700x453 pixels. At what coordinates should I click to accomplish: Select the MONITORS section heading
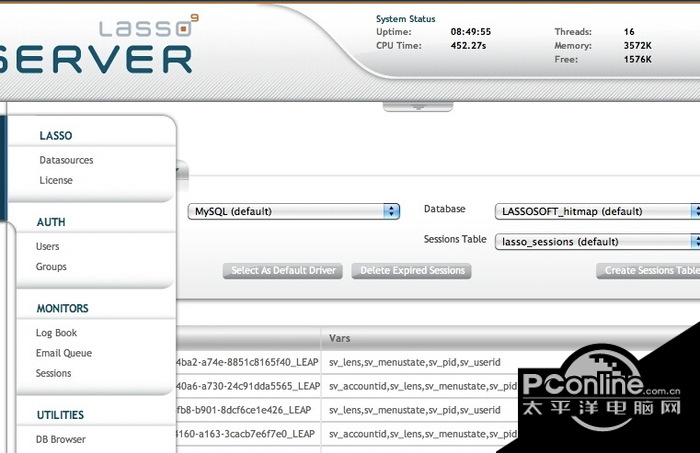pyautogui.click(x=62, y=308)
